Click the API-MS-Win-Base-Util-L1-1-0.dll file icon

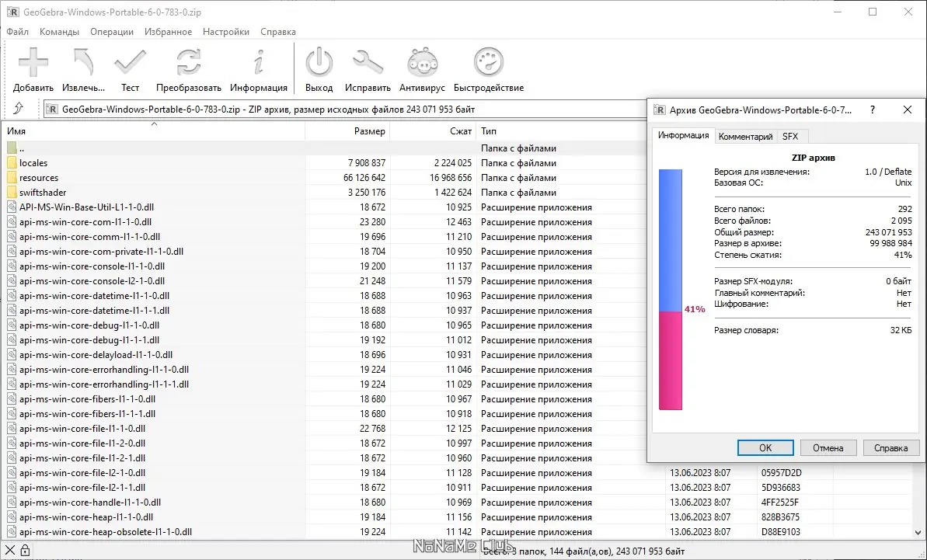point(12,207)
